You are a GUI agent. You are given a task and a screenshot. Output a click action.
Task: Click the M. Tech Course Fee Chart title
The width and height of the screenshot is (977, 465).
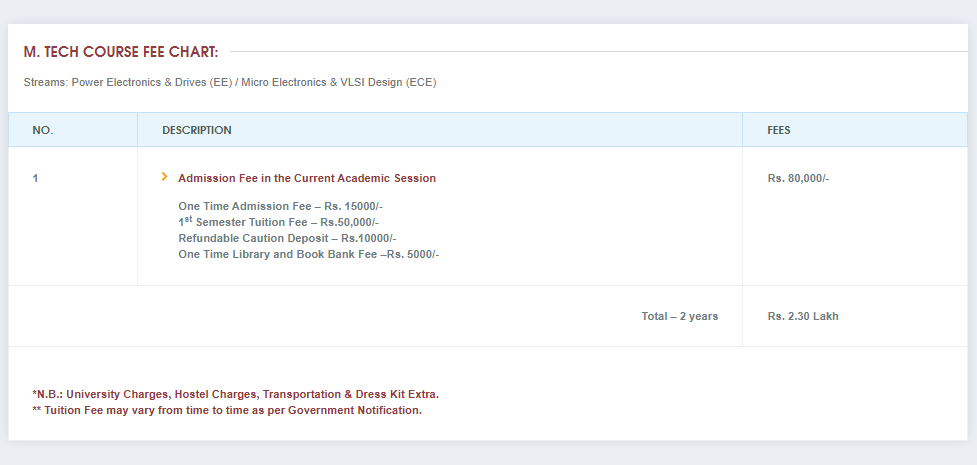click(121, 52)
